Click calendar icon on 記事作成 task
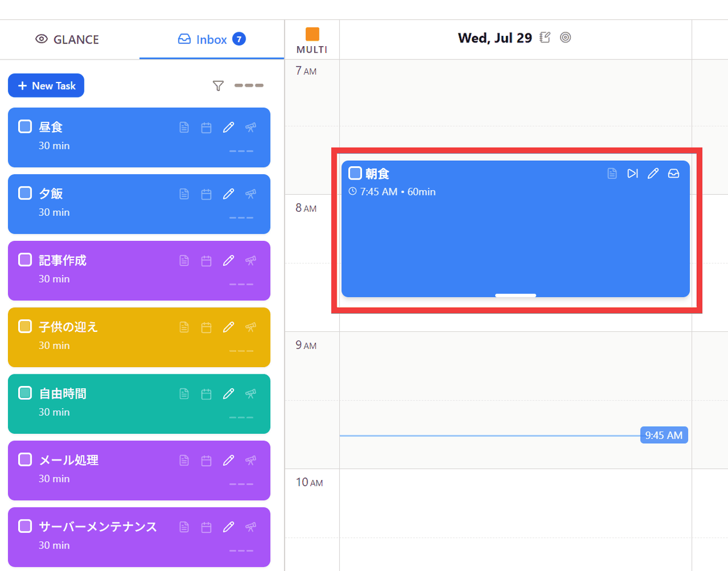Screen dimensions: 728x571 (206, 260)
